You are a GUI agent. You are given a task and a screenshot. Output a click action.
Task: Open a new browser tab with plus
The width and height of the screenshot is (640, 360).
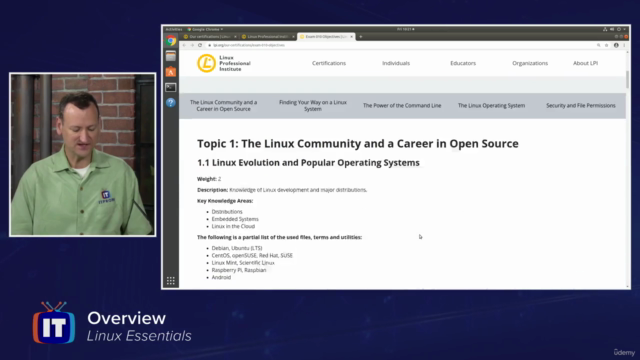pos(360,37)
